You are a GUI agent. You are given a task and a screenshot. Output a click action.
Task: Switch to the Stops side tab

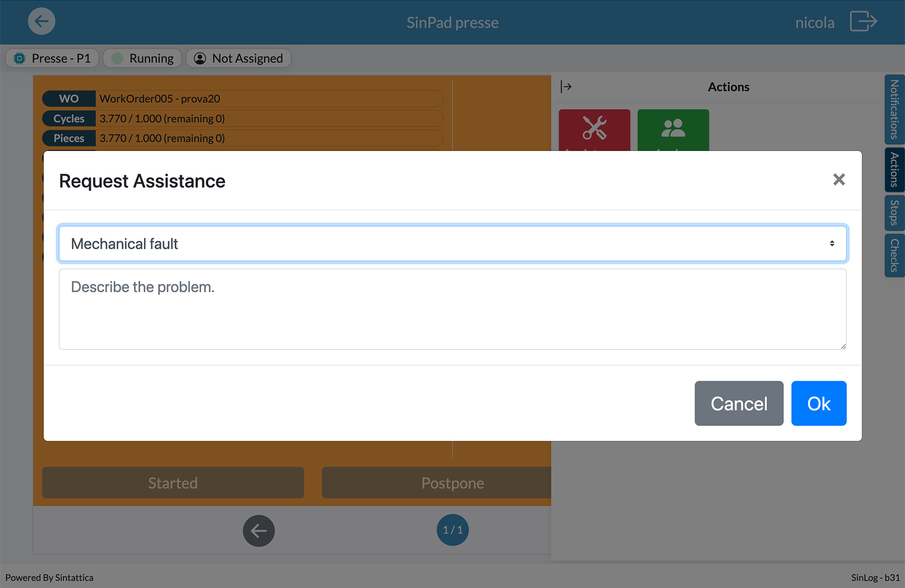(894, 213)
